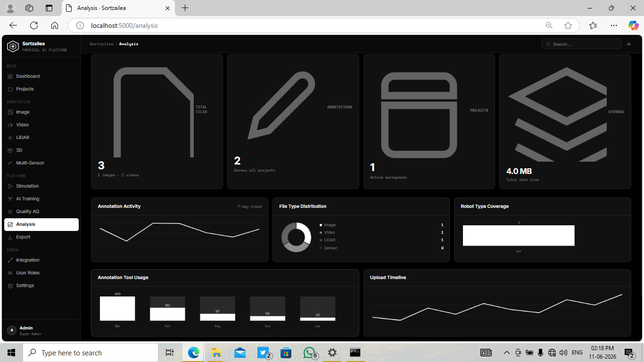Open browser Settings and more menu
This screenshot has width=644, height=362.
pos(613,25)
